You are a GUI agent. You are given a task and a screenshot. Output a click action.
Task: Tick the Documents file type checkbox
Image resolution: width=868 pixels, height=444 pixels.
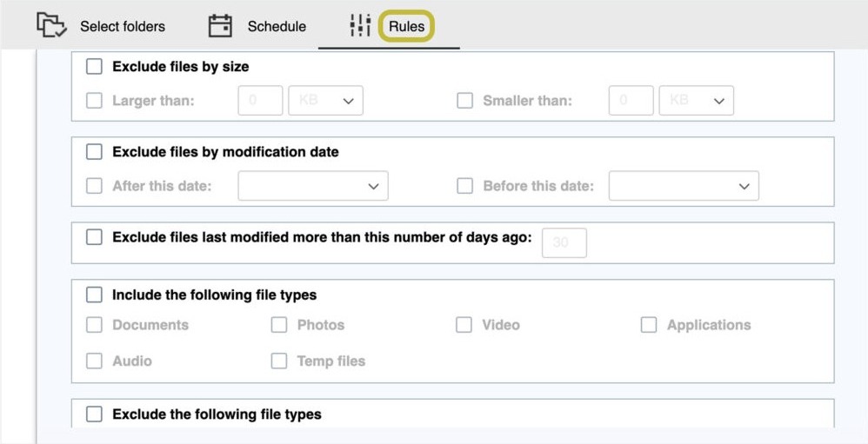tap(94, 325)
